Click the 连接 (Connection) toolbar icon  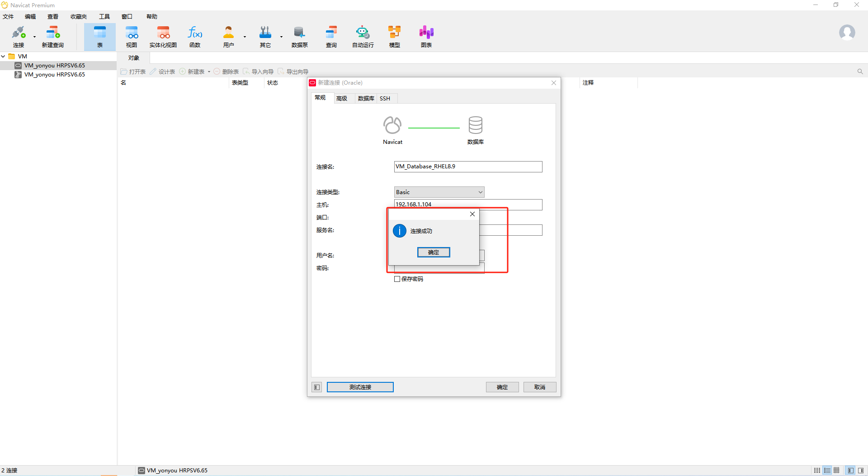[x=19, y=36]
